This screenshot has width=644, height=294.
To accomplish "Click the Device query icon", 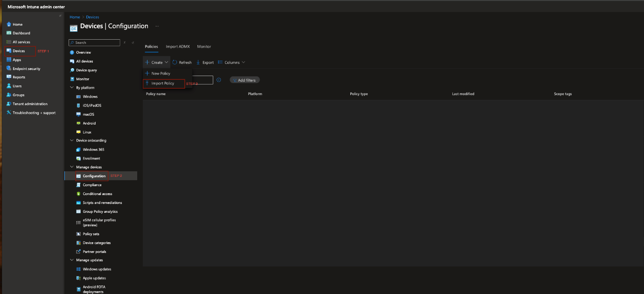I will [72, 70].
